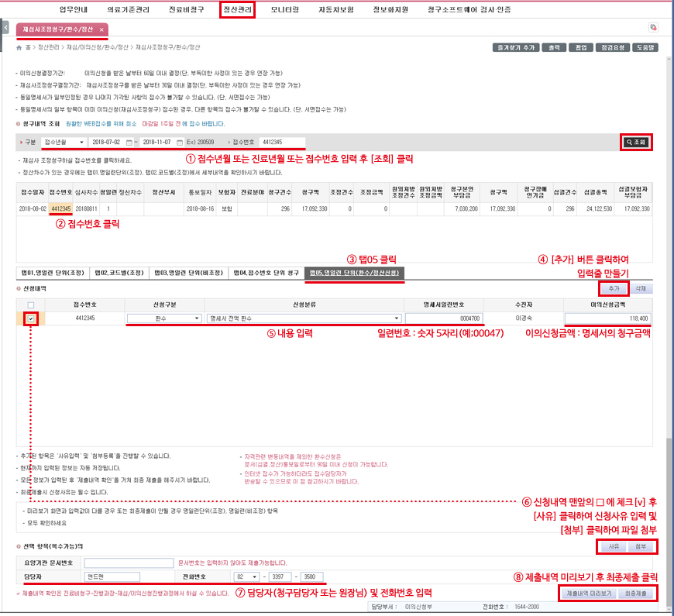Open the start date calendar picker
This screenshot has height=616, width=674.
click(129, 143)
